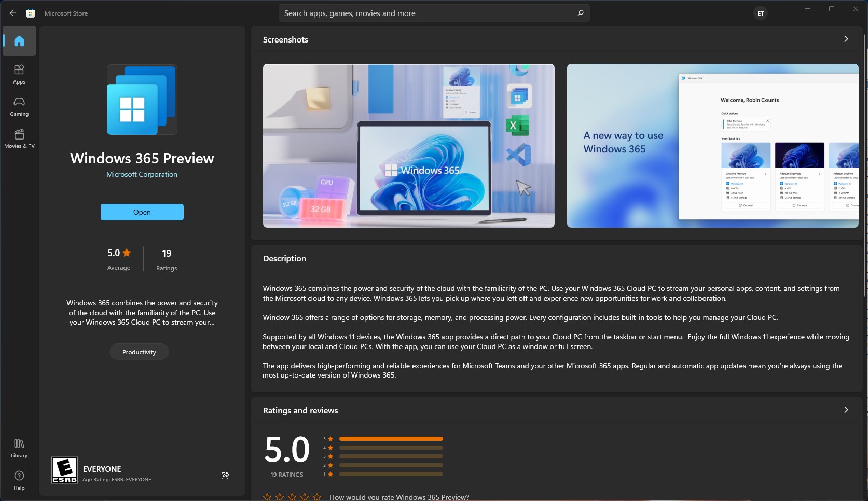The height and width of the screenshot is (501, 868).
Task: Click the 19 Ratings count
Action: click(166, 259)
